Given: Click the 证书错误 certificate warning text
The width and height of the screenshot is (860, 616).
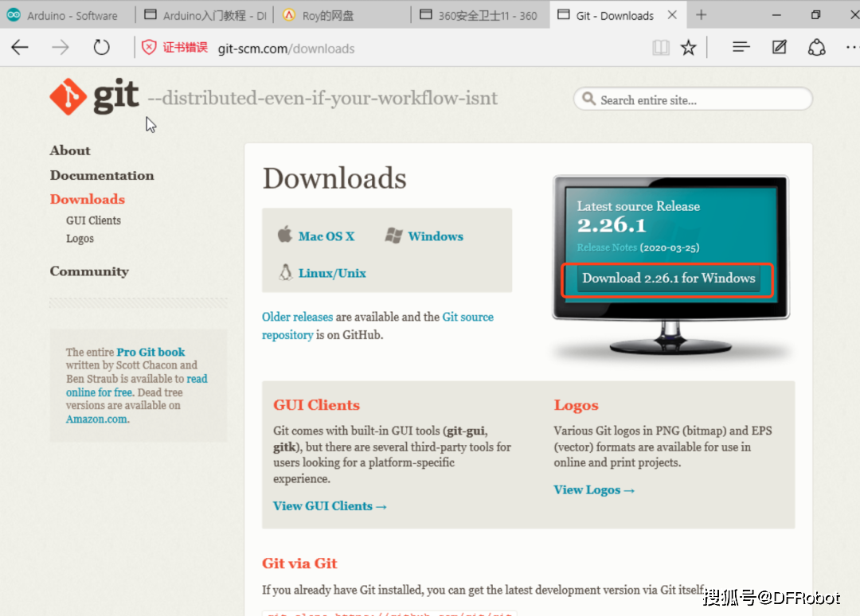Looking at the screenshot, I should click(x=185, y=48).
